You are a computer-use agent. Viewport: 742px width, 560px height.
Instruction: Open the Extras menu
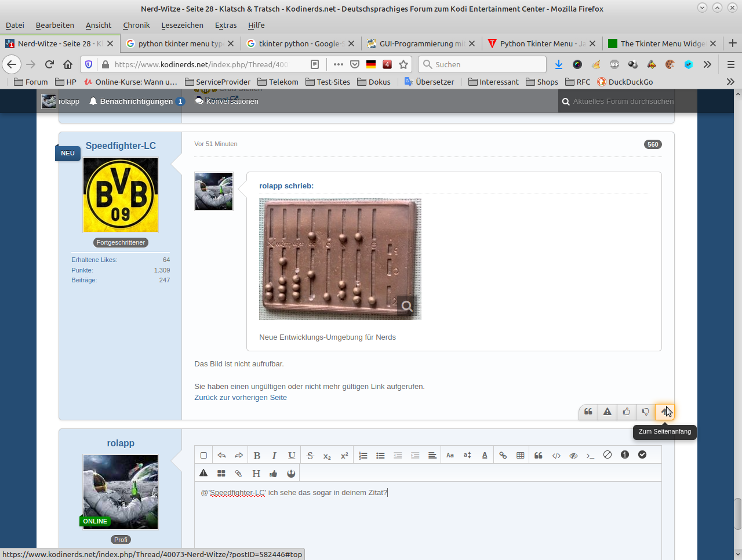[225, 25]
